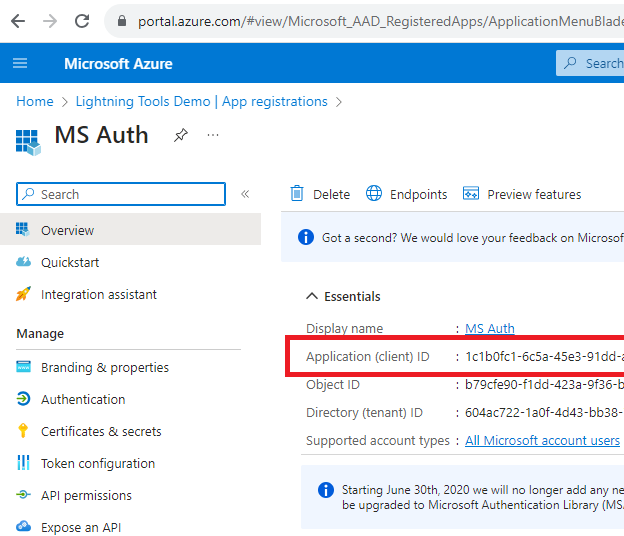Image resolution: width=624 pixels, height=536 pixels.
Task: Click the browser forward arrow
Action: click(x=50, y=21)
